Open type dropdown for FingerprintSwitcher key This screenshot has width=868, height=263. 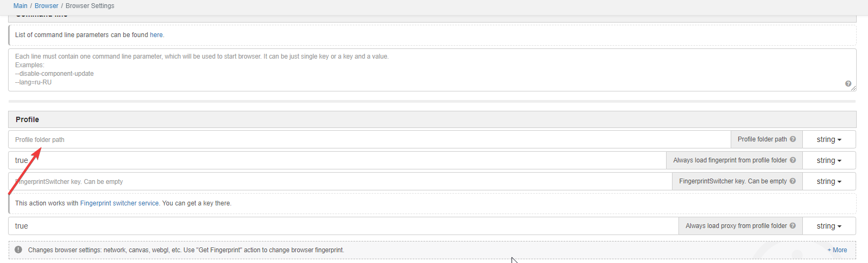[x=829, y=181]
